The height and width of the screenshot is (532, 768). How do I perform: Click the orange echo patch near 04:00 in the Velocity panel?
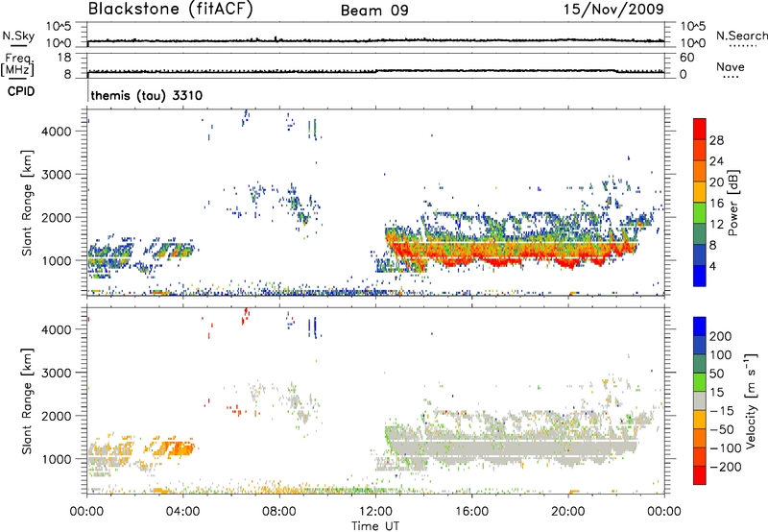(174, 447)
